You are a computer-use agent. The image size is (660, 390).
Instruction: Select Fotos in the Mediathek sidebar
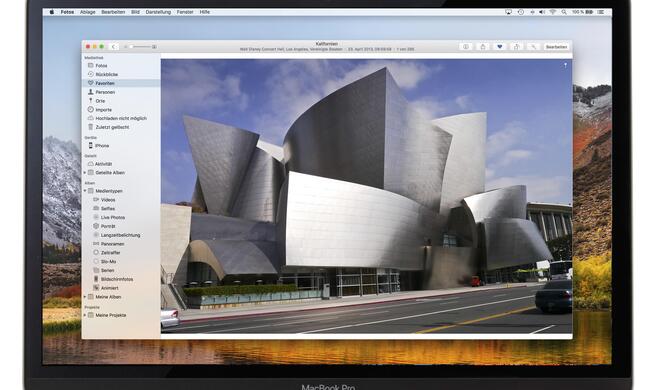coord(121,66)
